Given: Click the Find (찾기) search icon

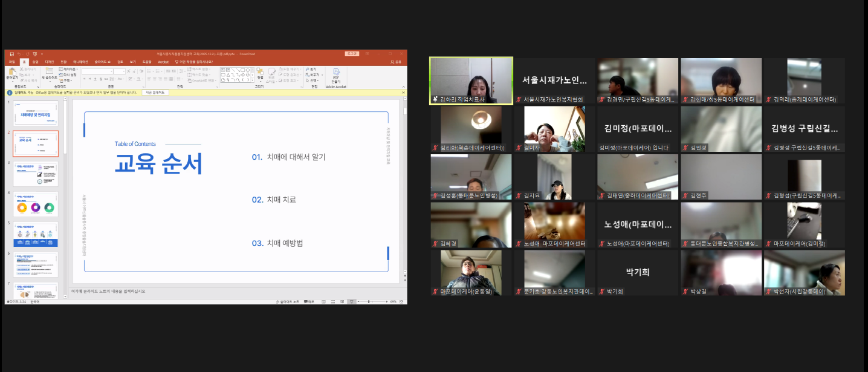Looking at the screenshot, I should click(311, 70).
